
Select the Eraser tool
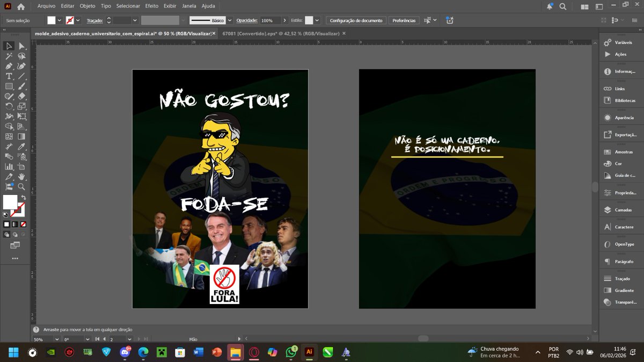click(x=21, y=96)
